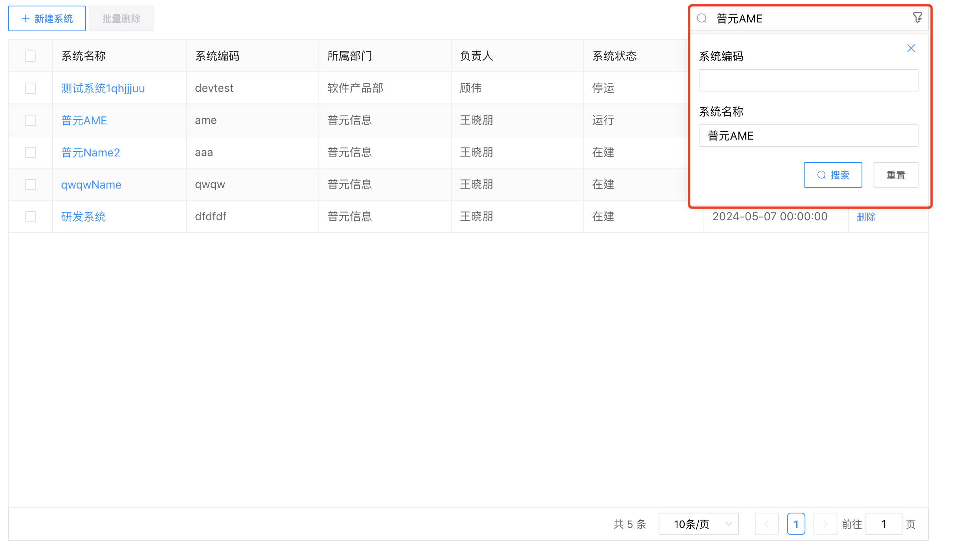Click the 重置 button to reset filters

pos(896,175)
